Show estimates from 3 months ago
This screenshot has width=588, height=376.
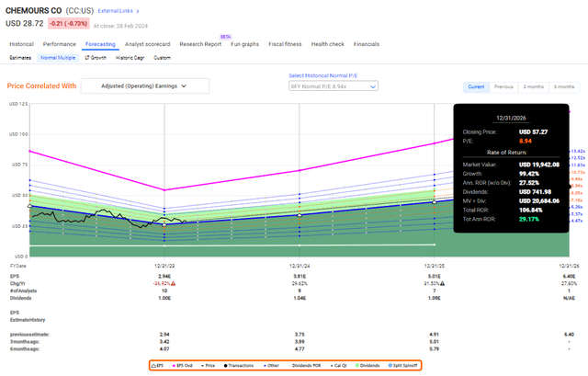(x=533, y=86)
